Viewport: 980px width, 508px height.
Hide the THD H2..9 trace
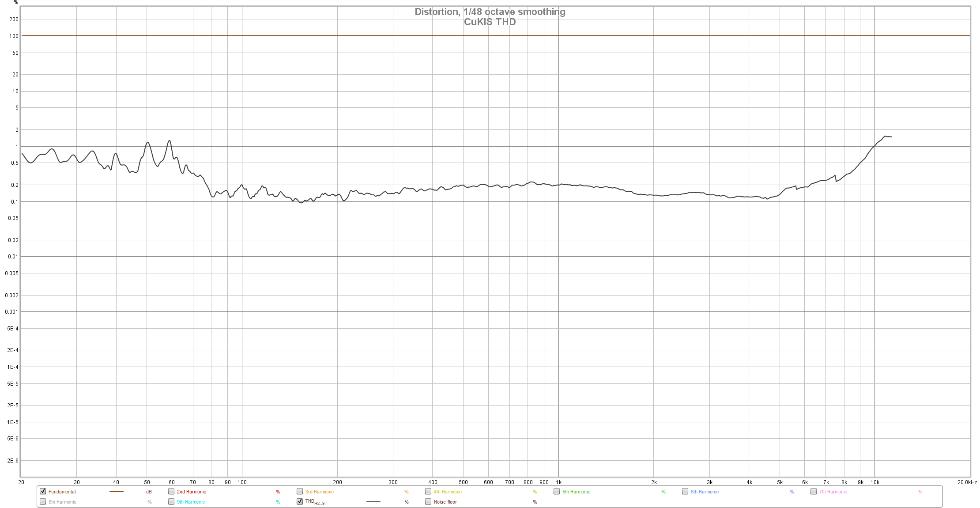click(x=300, y=501)
